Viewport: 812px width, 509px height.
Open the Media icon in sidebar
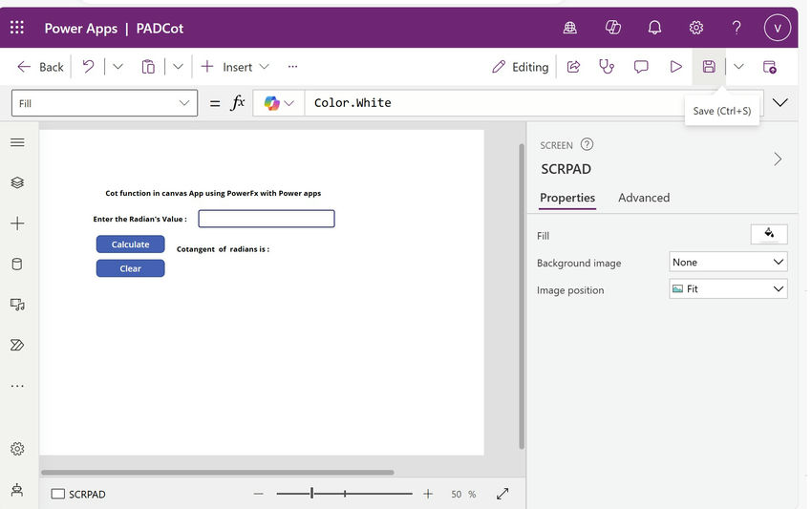point(17,305)
